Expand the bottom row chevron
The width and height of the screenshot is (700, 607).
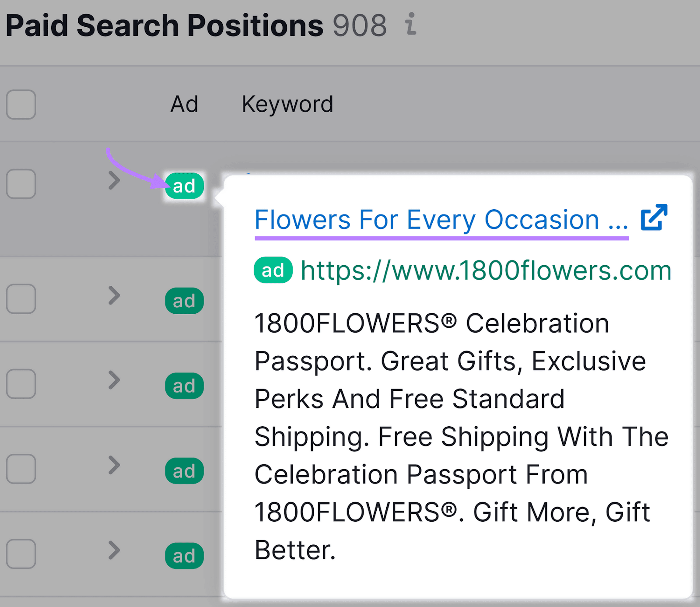coord(115,551)
